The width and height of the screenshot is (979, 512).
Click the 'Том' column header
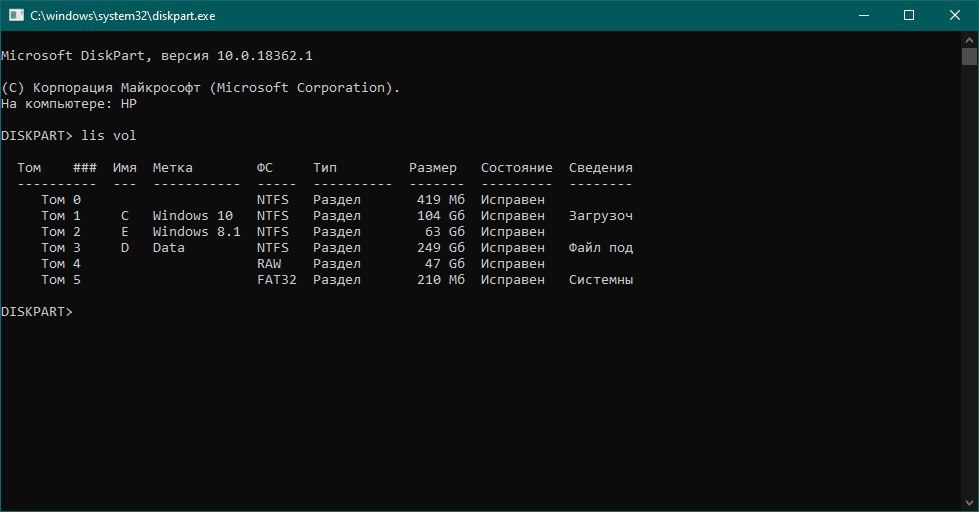tap(29, 167)
